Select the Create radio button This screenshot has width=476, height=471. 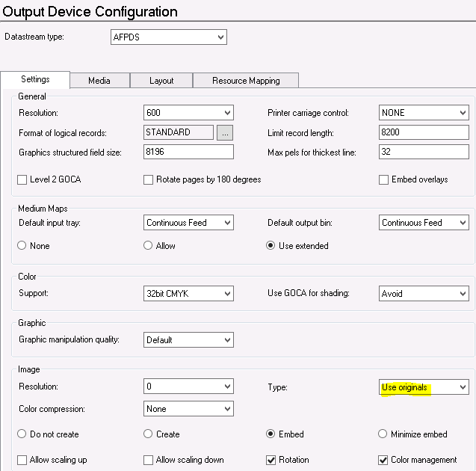148,434
